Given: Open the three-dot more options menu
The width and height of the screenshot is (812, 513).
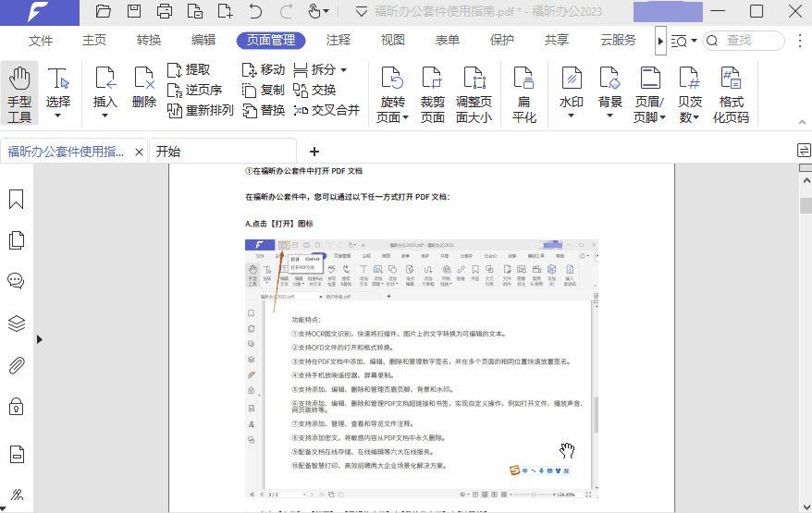Looking at the screenshot, I should pyautogui.click(x=800, y=41).
